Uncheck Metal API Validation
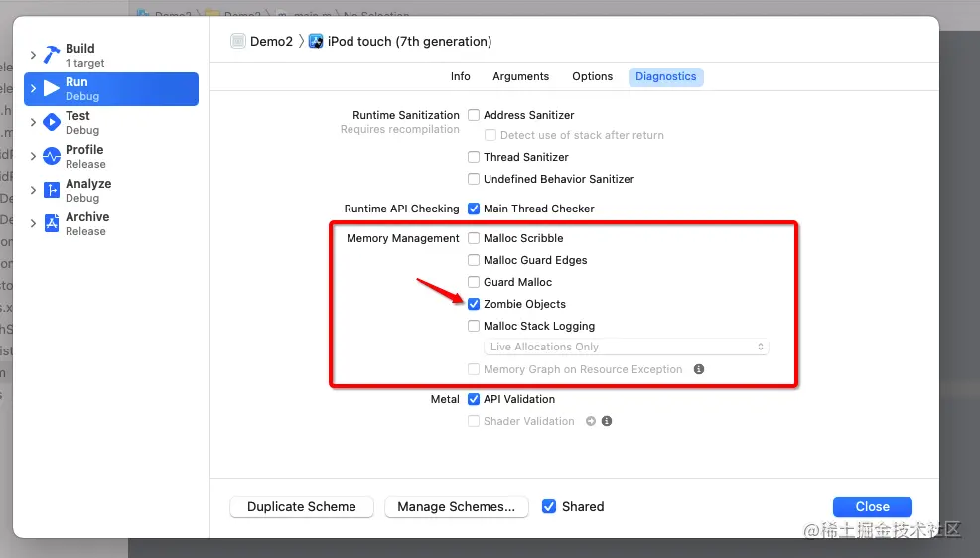Viewport: 980px width, 558px height. tap(474, 399)
